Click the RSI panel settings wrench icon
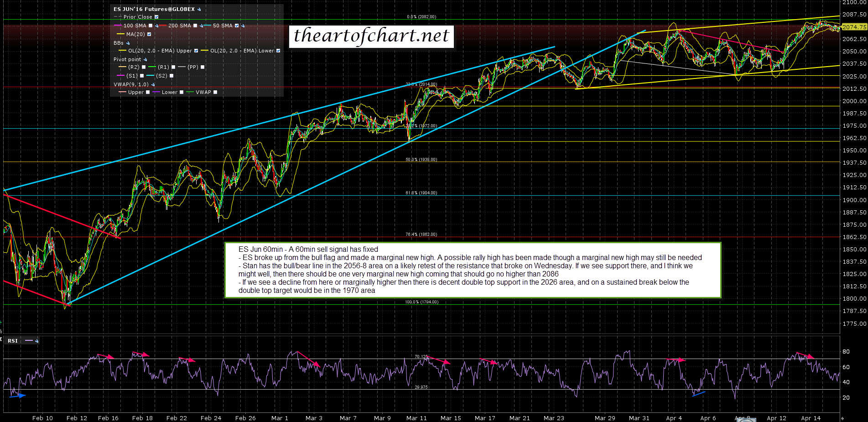The width and height of the screenshot is (868, 422). tap(36, 341)
